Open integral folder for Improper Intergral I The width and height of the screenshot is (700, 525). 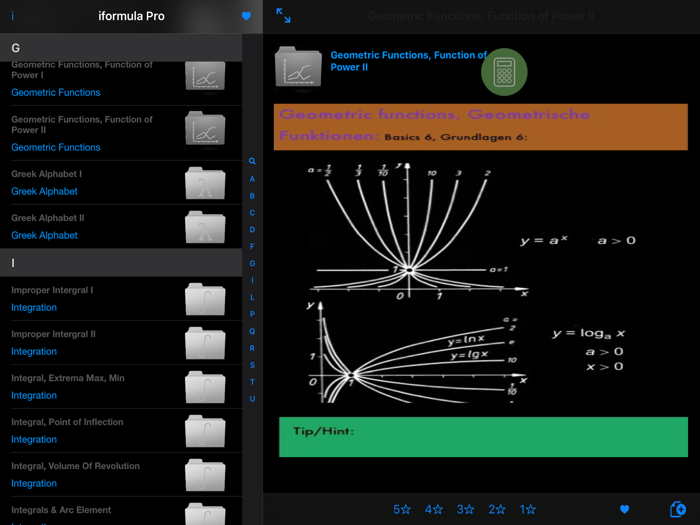205,299
